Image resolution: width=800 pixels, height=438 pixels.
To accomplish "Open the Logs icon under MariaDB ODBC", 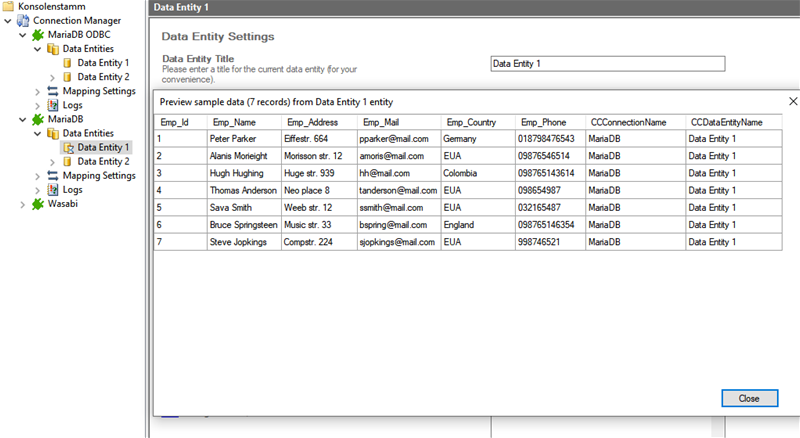I will 53,105.
